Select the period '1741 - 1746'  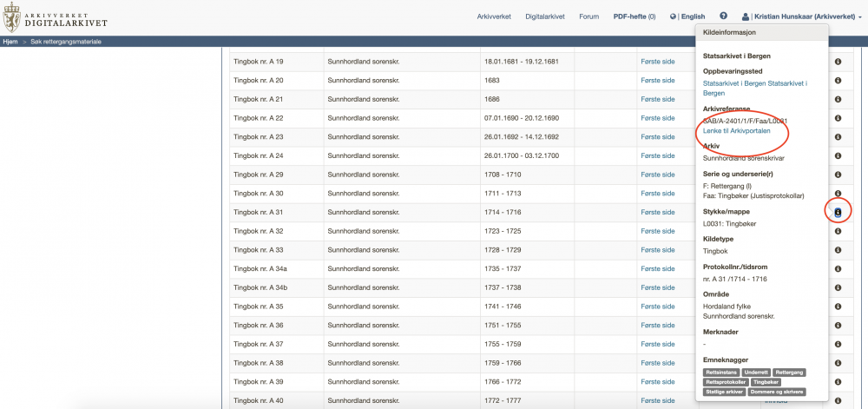click(502, 306)
